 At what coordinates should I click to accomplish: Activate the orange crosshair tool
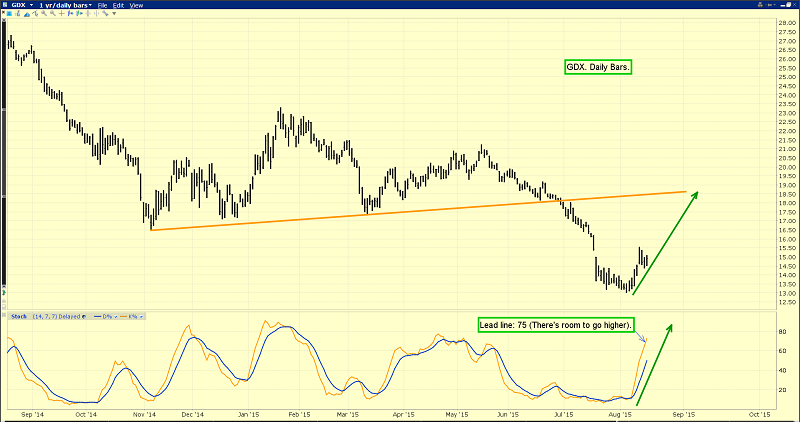click(59, 15)
